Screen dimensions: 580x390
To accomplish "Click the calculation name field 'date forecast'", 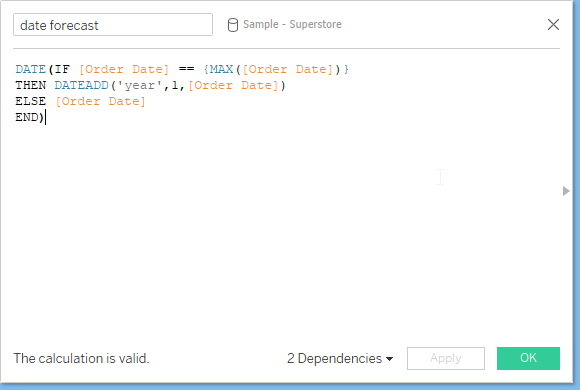I will (113, 25).
